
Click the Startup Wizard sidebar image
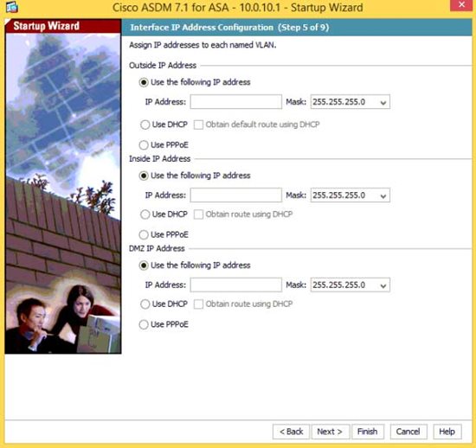point(63,193)
